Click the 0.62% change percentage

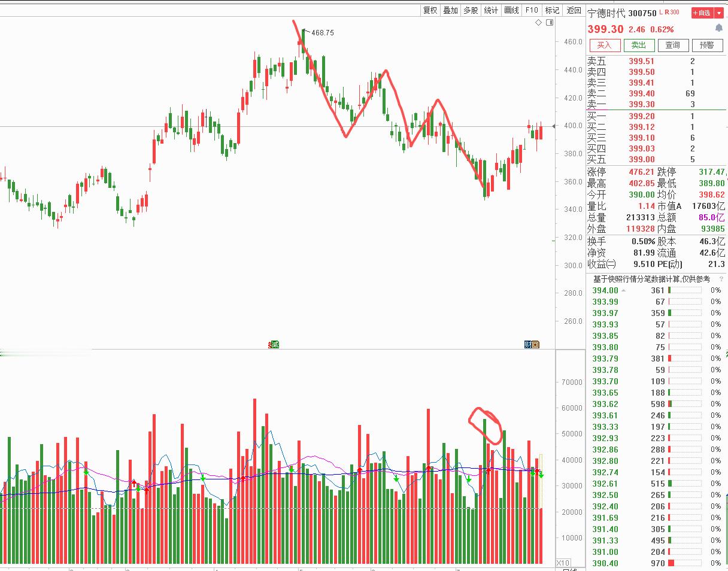coord(662,29)
